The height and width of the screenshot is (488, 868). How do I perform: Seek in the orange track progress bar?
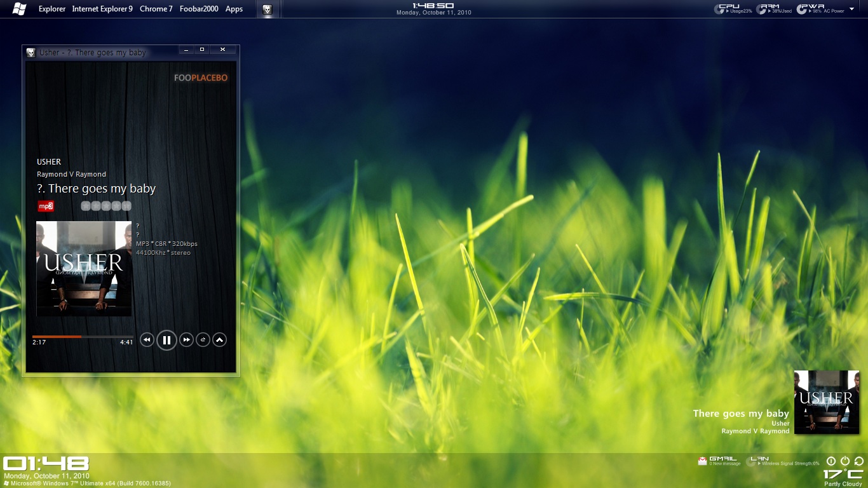pyautogui.click(x=83, y=336)
